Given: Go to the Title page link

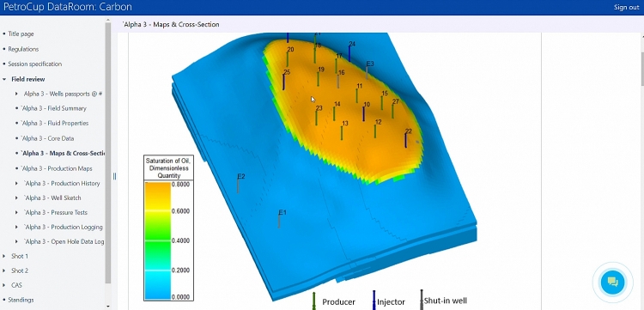Looking at the screenshot, I should click(21, 34).
